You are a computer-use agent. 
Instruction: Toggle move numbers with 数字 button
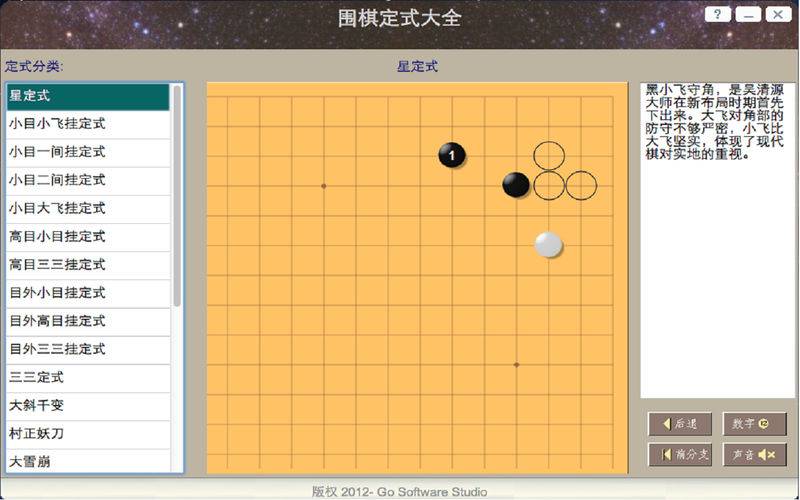point(755,424)
